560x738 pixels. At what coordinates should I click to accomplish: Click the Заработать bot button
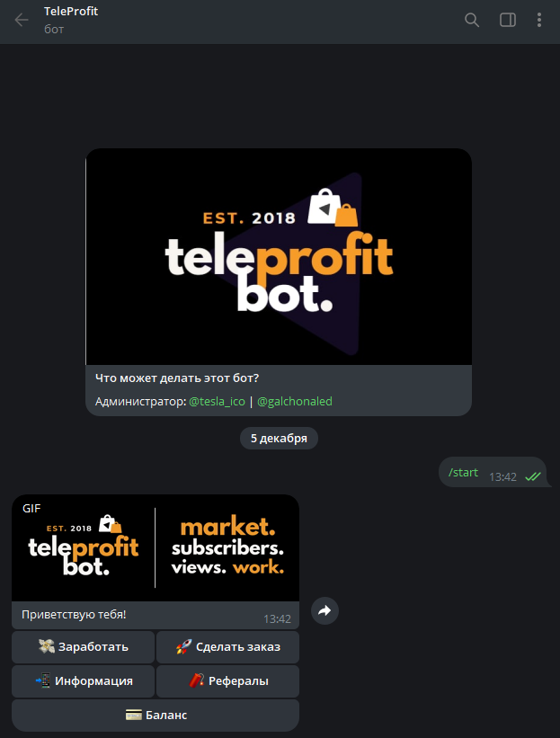[84, 647]
